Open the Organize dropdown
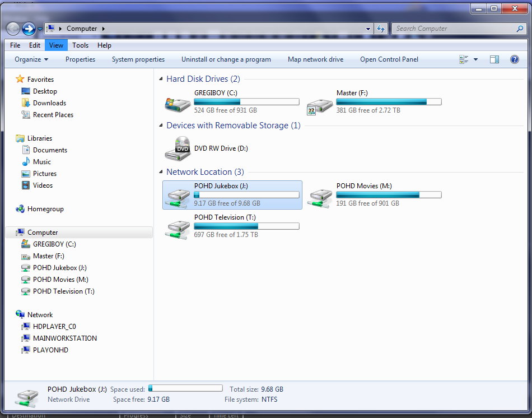The image size is (532, 418). point(31,59)
